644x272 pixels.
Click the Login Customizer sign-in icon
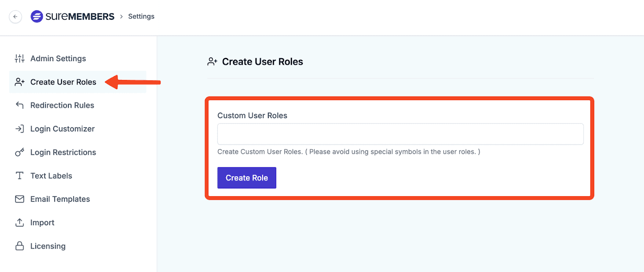[19, 129]
